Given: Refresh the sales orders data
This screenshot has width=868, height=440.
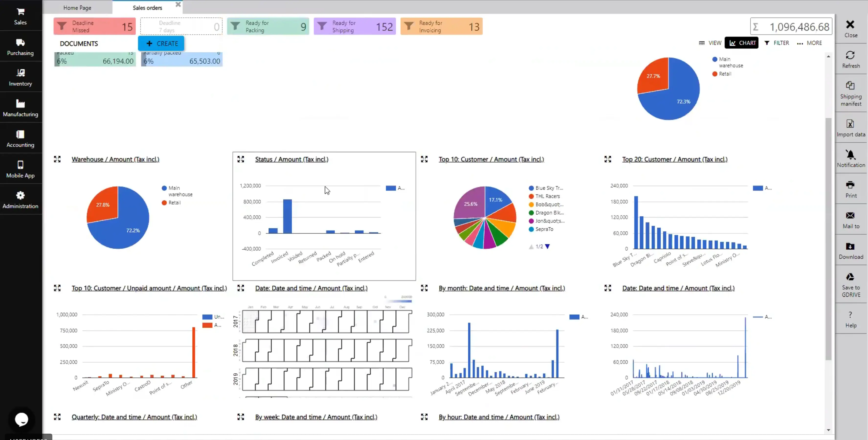Looking at the screenshot, I should (850, 59).
